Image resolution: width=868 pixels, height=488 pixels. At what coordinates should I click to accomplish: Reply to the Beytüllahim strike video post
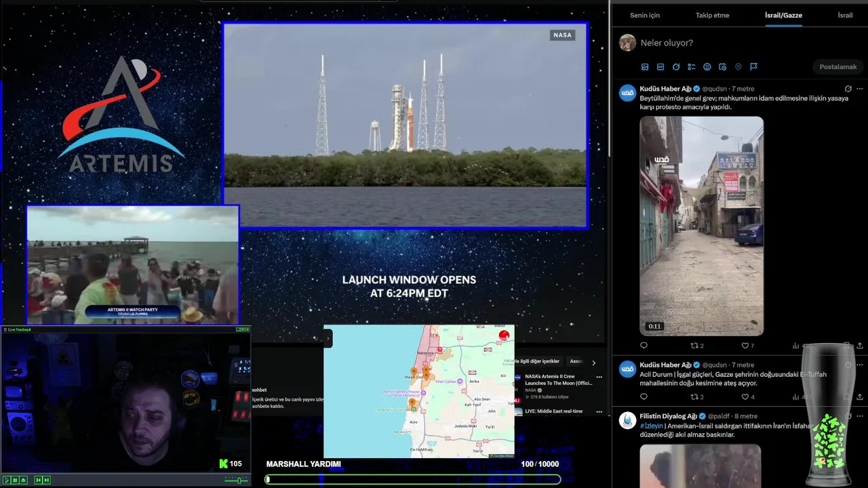tap(644, 346)
